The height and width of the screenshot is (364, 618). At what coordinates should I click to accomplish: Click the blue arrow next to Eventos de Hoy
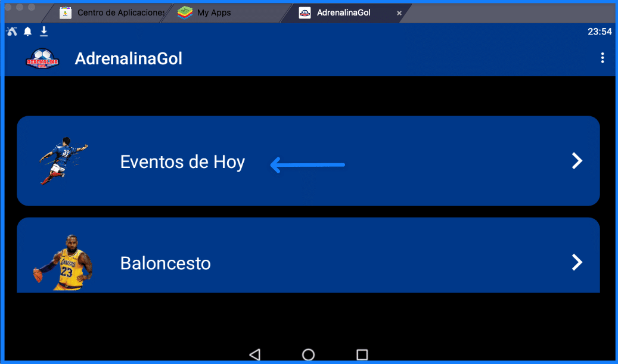pyautogui.click(x=307, y=164)
